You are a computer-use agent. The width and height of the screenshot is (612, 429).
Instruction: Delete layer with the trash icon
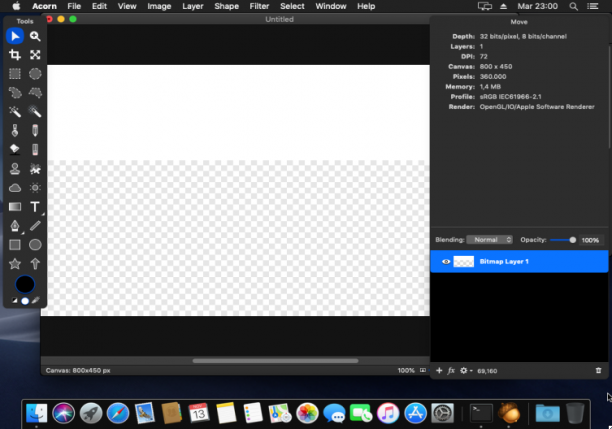(598, 370)
